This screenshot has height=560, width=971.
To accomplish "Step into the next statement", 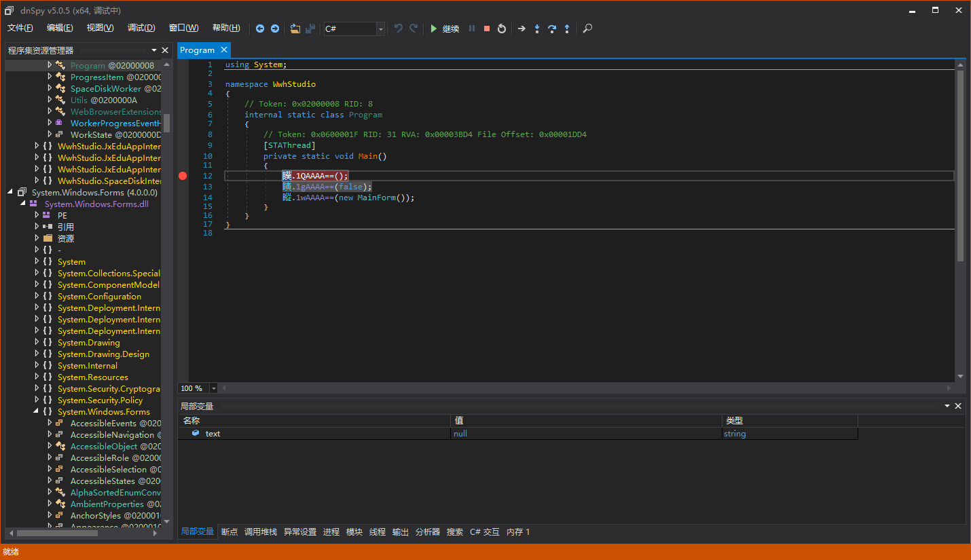I will coord(537,29).
